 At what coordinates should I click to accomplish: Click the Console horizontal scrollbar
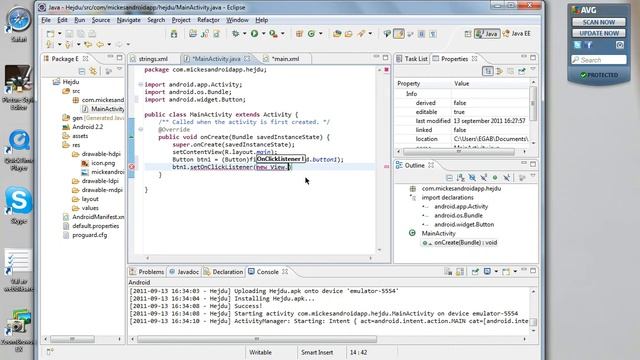(x=257, y=339)
